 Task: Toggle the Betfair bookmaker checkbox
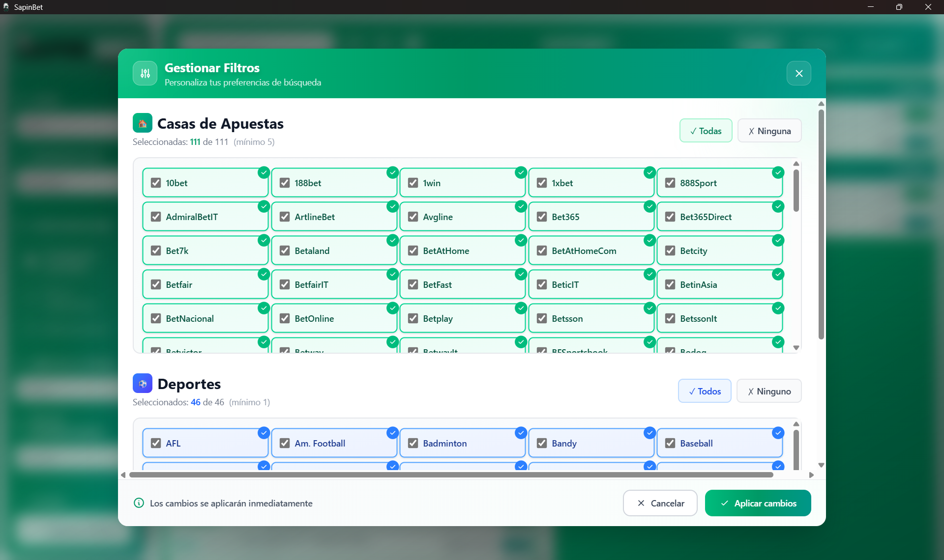coord(156,285)
